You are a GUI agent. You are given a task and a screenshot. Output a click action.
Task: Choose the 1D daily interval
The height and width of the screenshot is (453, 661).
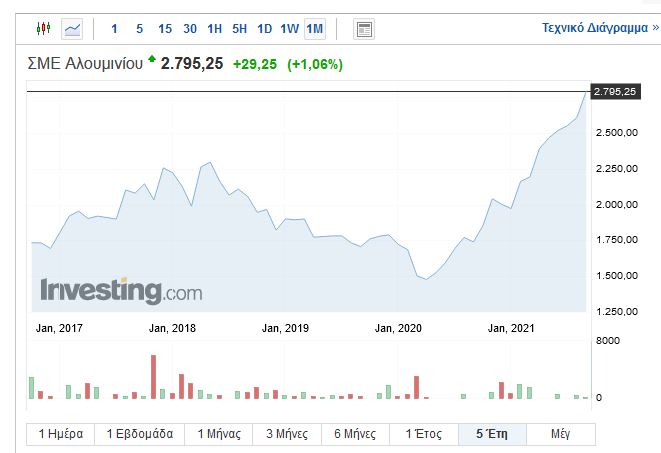pyautogui.click(x=264, y=29)
